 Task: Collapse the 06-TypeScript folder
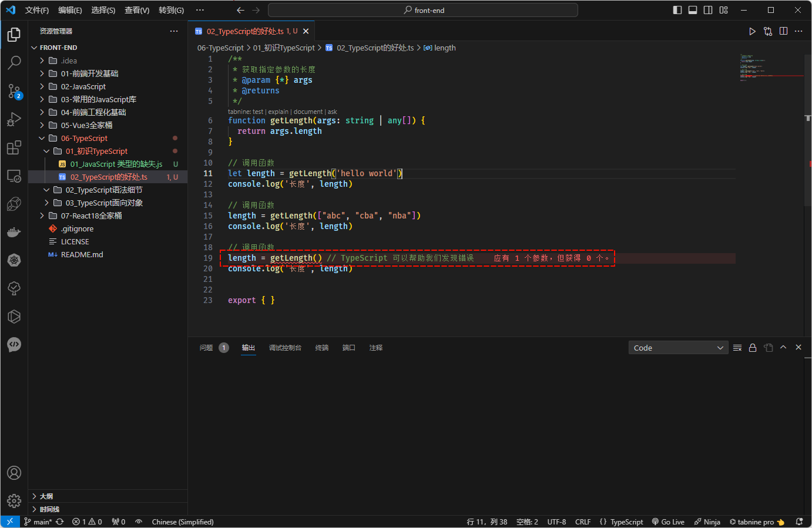pyautogui.click(x=84, y=138)
